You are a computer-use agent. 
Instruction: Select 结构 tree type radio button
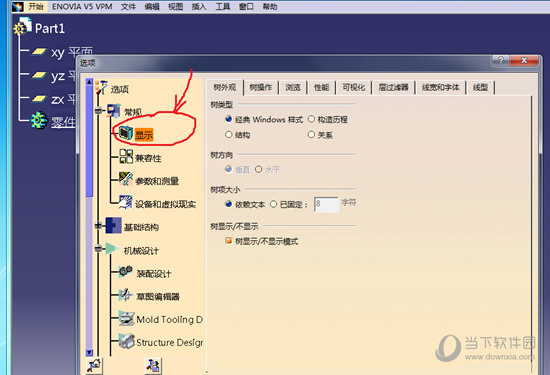229,134
